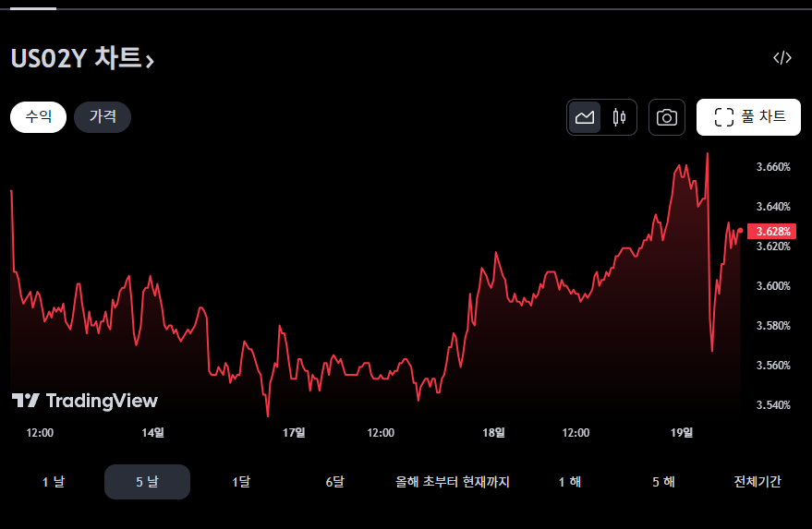Screen dimensions: 812x529
Task: Select the 5 해 time range
Action: (663, 482)
